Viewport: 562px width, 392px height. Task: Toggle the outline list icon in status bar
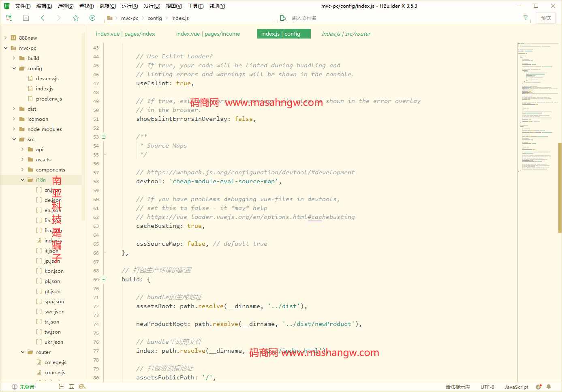(x=61, y=387)
